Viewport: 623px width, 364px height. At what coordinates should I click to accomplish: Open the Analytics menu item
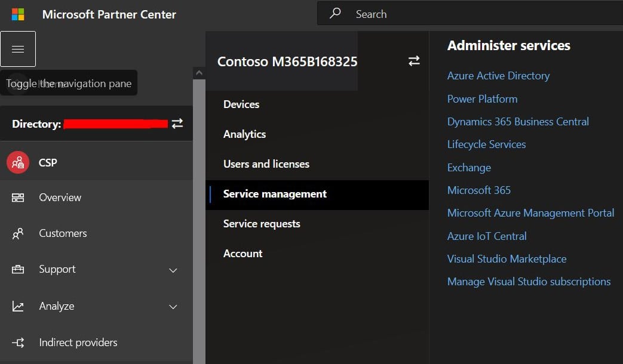point(317,134)
